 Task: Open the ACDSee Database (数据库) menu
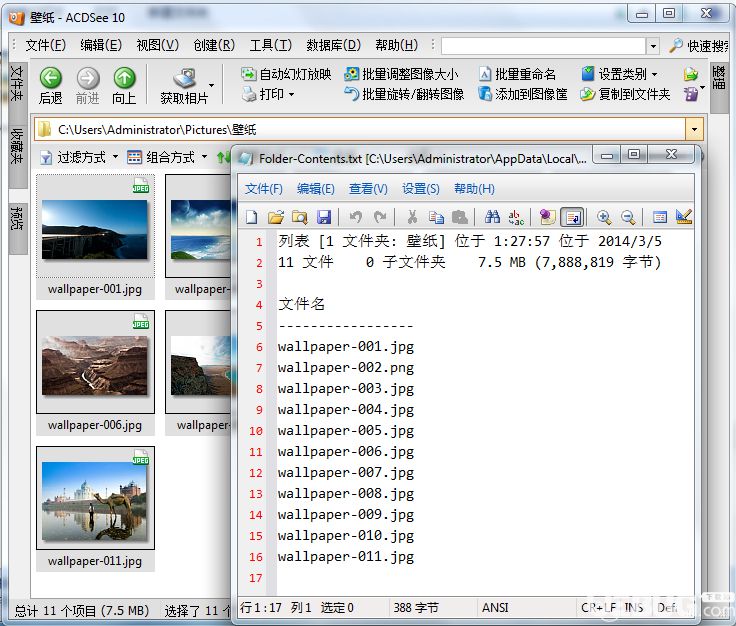(333, 45)
